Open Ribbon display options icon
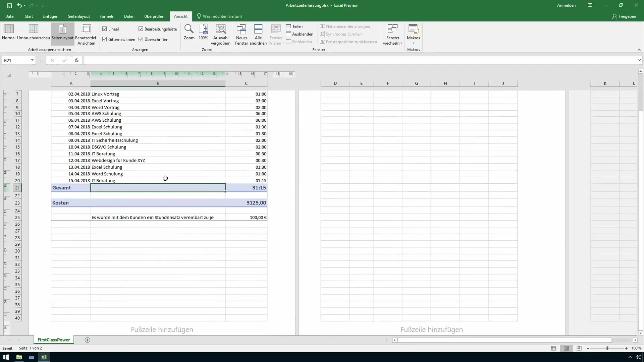This screenshot has width=644, height=362. 590,5
